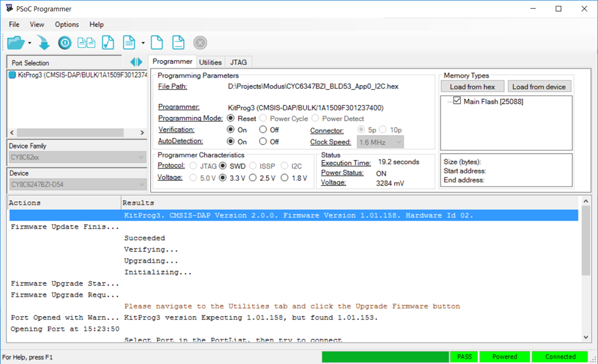Click the Toggle Power round button icon
The image size is (598, 364).
pos(64,43)
